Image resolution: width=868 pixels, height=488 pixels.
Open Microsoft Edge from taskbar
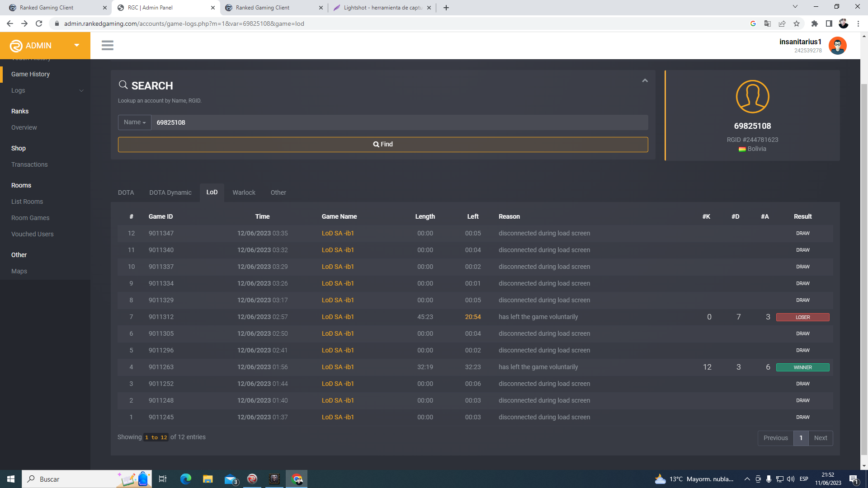pyautogui.click(x=186, y=479)
